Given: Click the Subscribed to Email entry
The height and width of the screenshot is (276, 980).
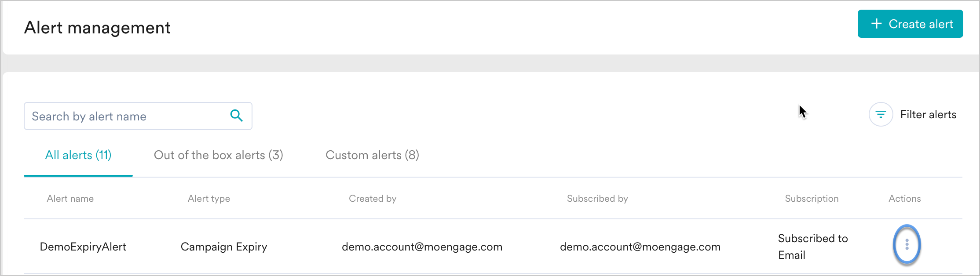Looking at the screenshot, I should point(812,246).
